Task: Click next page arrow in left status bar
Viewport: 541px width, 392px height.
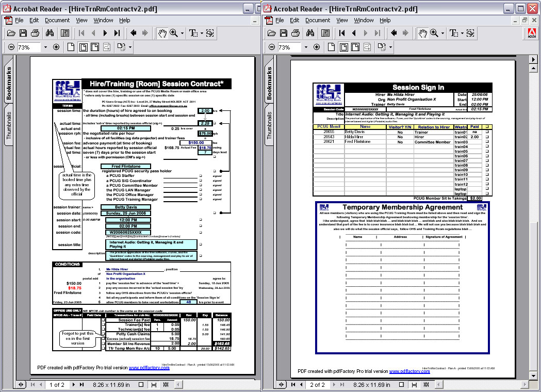Action: point(73,384)
